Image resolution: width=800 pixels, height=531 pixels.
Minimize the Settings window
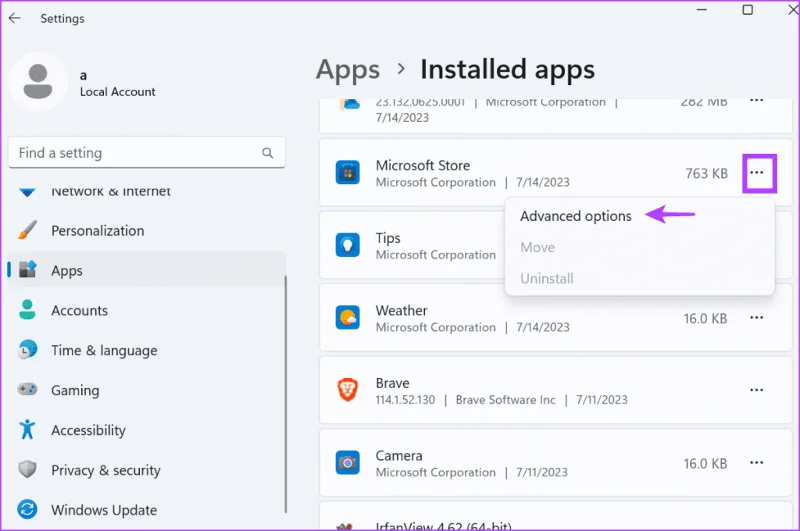(x=702, y=10)
